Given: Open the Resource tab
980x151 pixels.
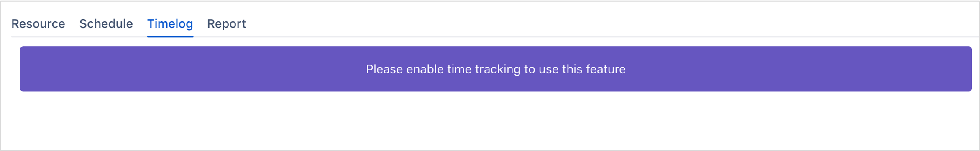Looking at the screenshot, I should tap(38, 24).
